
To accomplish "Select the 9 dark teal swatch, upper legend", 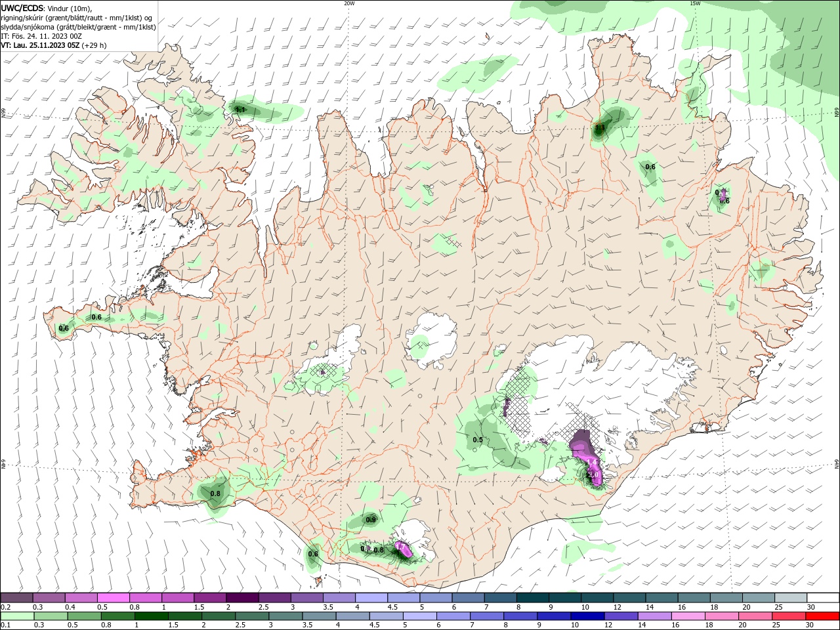I will 565,598.
